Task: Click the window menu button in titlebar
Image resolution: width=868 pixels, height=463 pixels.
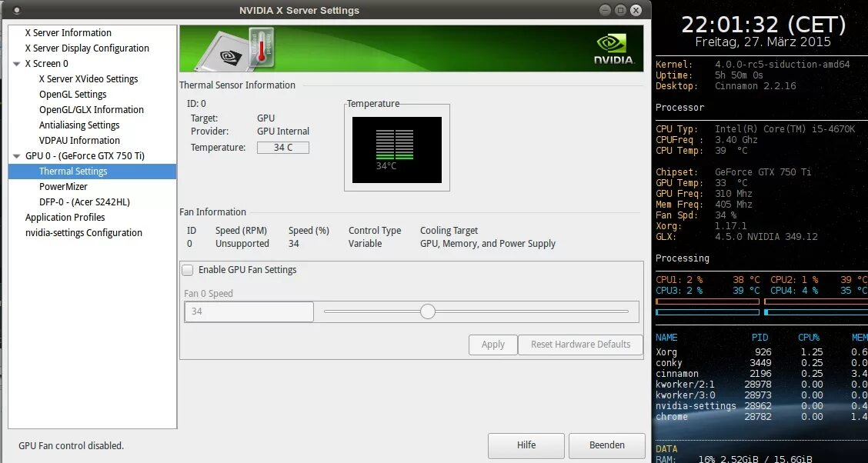Action: click(x=17, y=11)
